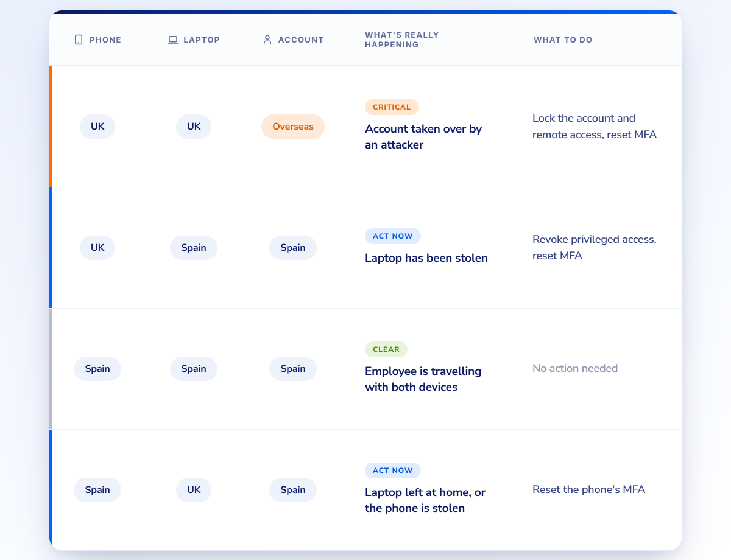Click 'Account taken over by an attacker' text
This screenshot has height=560, width=731.
tap(423, 137)
